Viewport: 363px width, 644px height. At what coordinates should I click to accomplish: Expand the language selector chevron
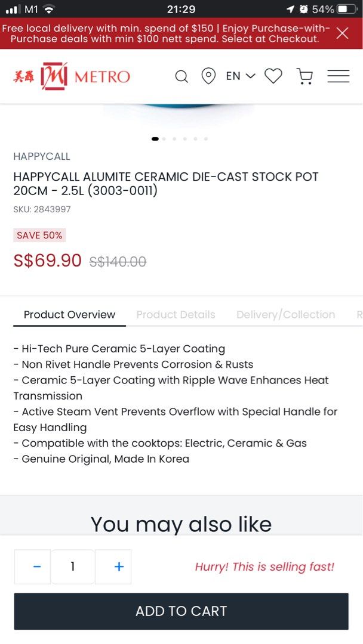[250, 76]
